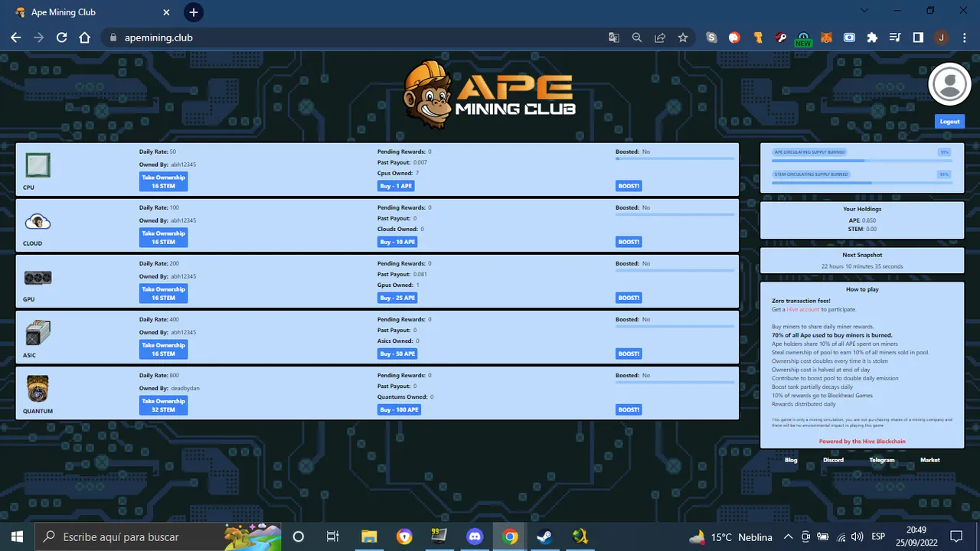Switch the ESP input language
The width and height of the screenshot is (980, 551).
click(878, 537)
